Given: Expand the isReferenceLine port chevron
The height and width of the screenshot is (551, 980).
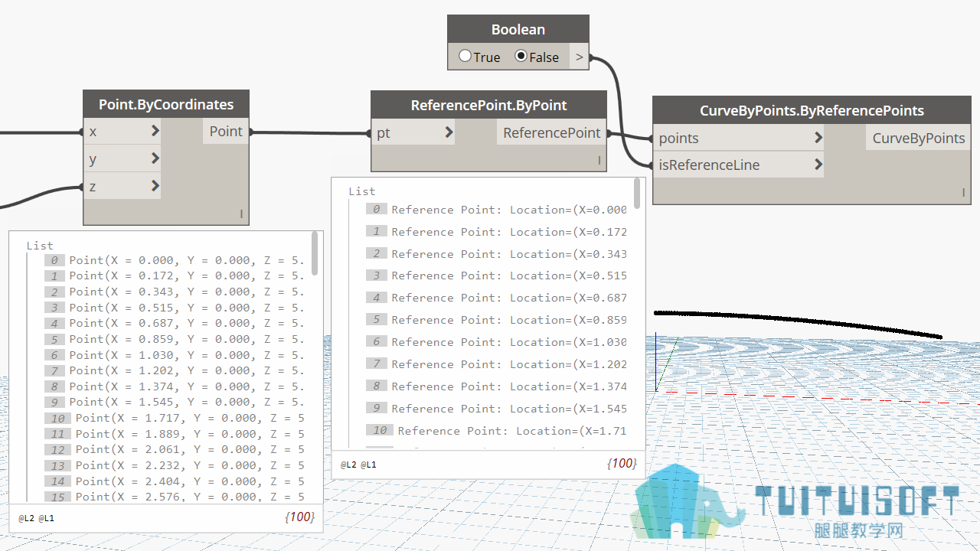Looking at the screenshot, I should 818,165.
